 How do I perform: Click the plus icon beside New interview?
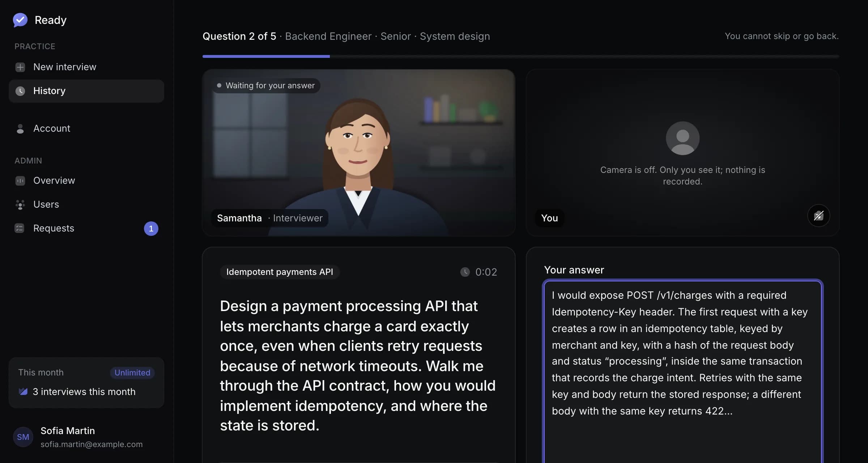pos(20,67)
